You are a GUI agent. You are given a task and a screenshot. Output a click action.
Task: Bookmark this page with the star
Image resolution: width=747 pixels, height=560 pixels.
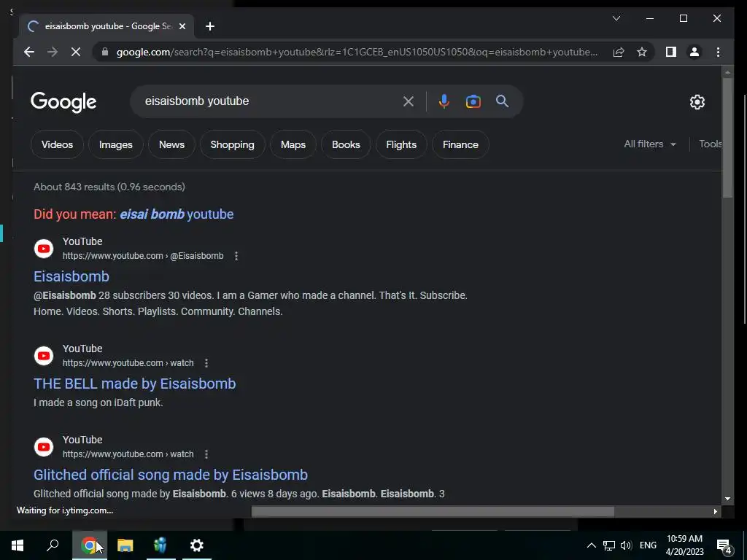pyautogui.click(x=642, y=52)
